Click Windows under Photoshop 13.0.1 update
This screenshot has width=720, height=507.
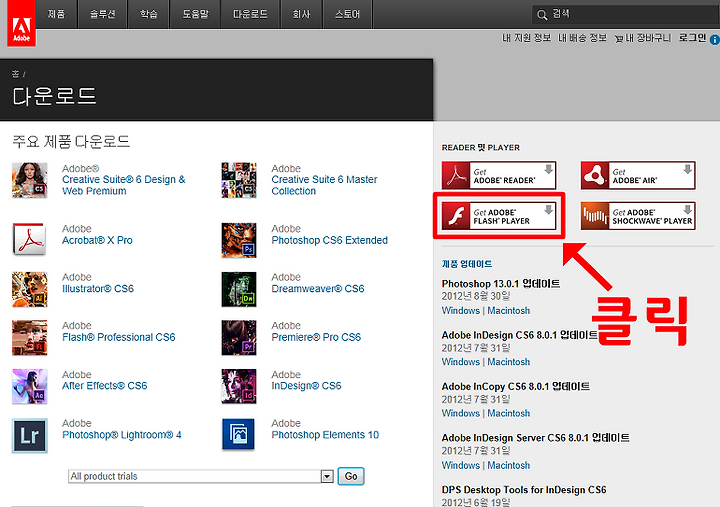[x=461, y=310]
